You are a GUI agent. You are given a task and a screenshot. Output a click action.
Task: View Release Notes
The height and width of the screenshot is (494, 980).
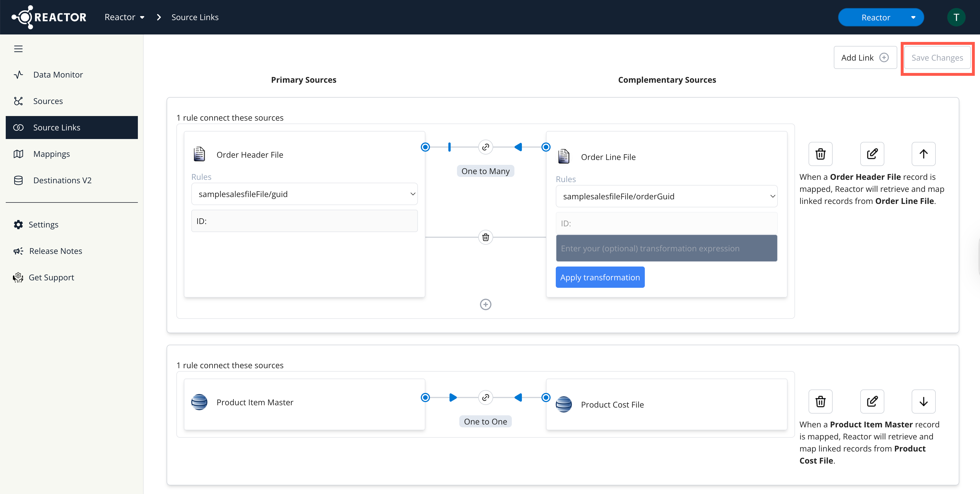pyautogui.click(x=72, y=251)
